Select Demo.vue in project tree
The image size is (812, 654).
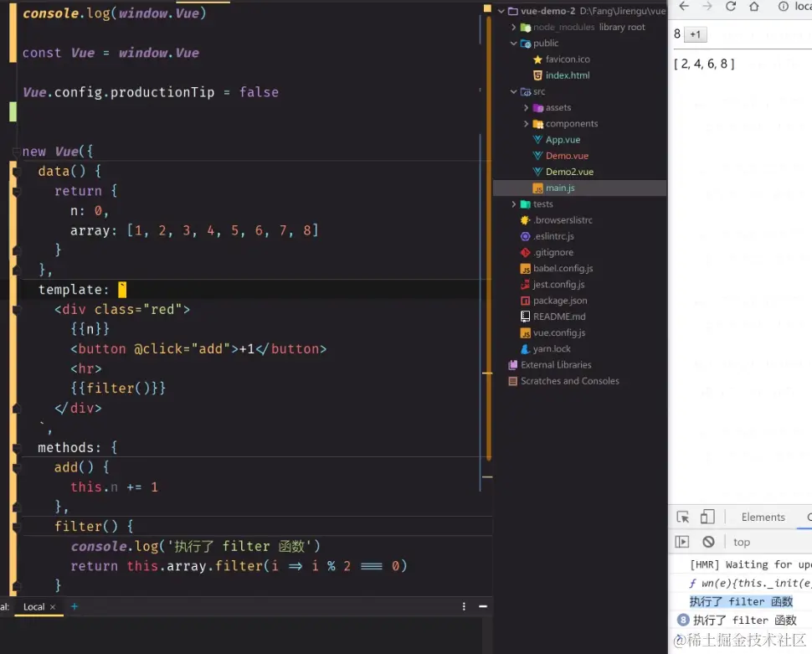[567, 156]
